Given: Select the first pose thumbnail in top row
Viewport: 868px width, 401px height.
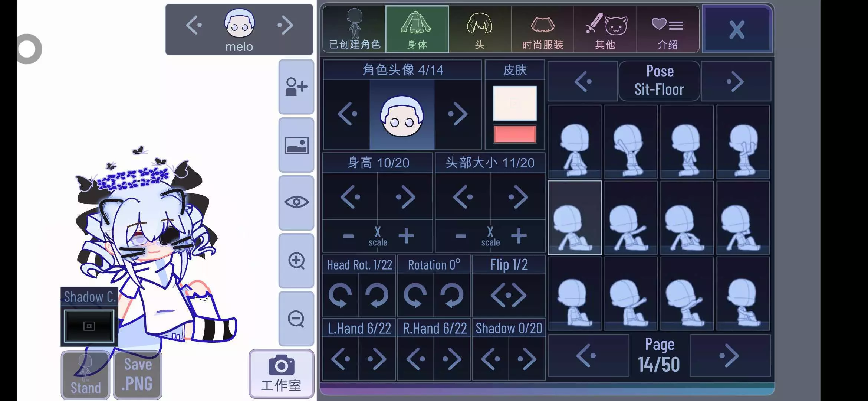Looking at the screenshot, I should [x=575, y=142].
